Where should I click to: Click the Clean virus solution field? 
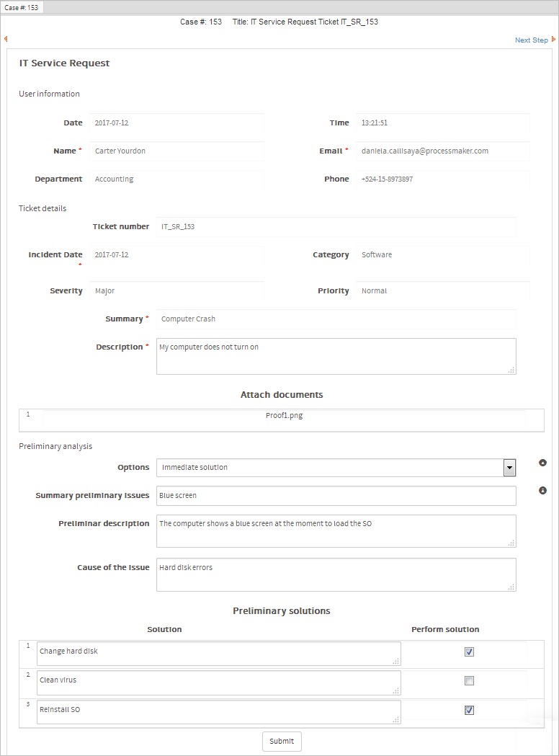218,682
